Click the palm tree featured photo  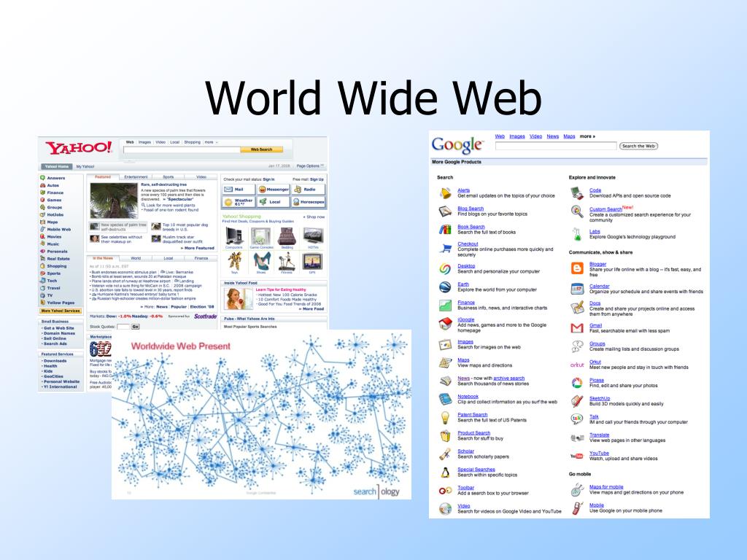click(x=114, y=201)
